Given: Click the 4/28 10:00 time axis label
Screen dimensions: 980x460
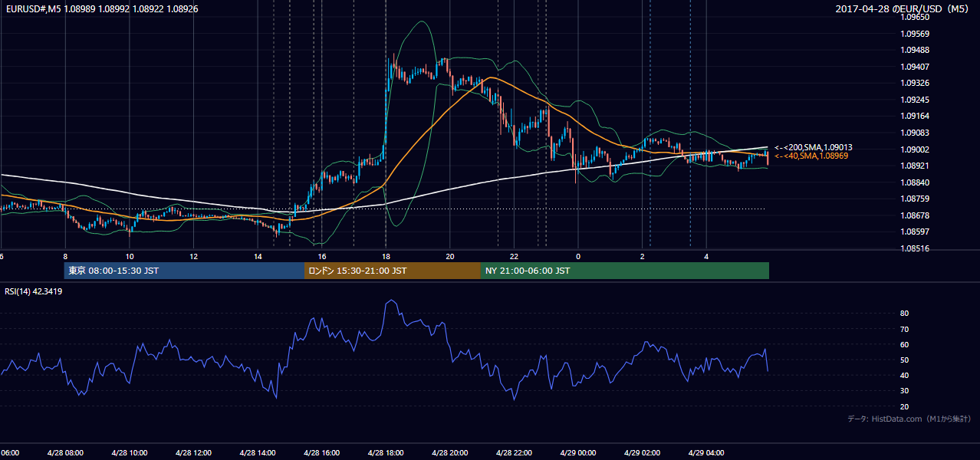Looking at the screenshot, I should pyautogui.click(x=129, y=452).
